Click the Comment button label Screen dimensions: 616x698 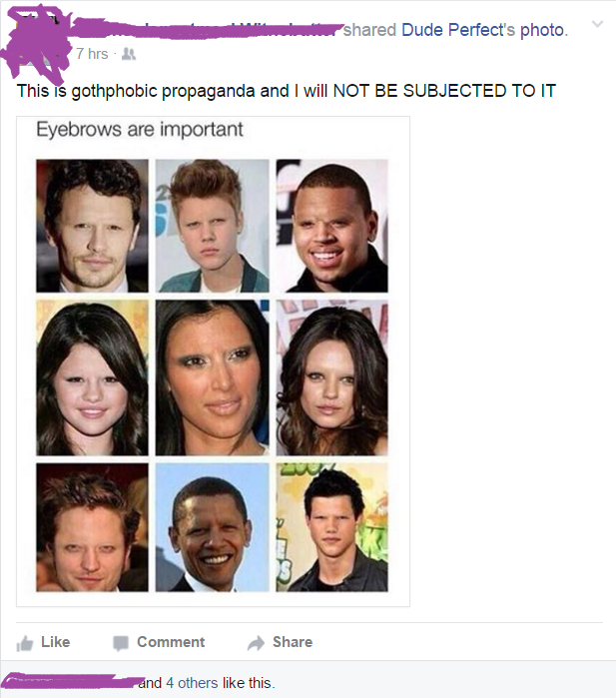(x=171, y=642)
